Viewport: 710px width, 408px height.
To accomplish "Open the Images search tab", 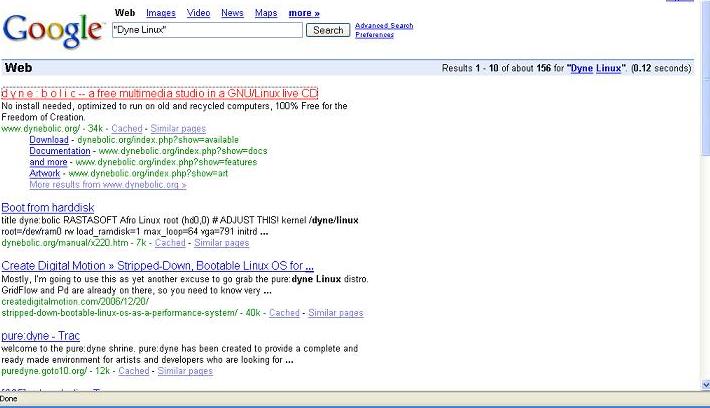I will 160,13.
